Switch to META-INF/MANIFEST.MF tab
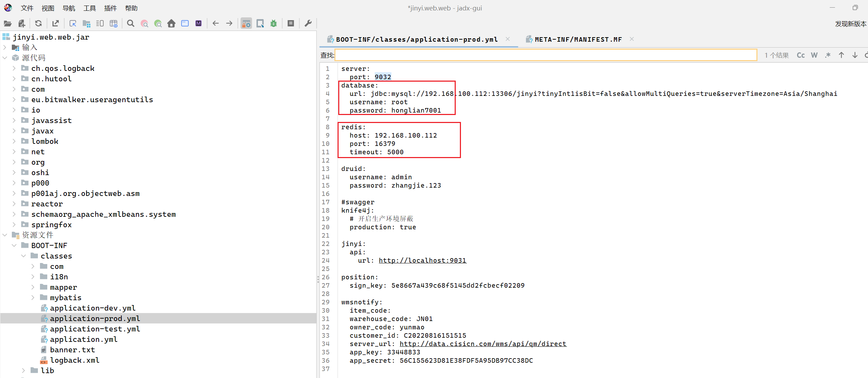The width and height of the screenshot is (868, 378). (577, 40)
